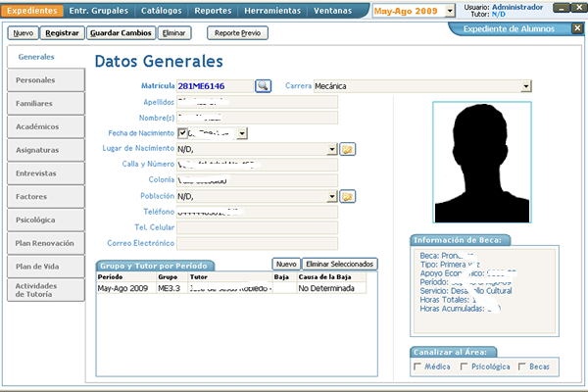Tick the Becas checkbox
The height and width of the screenshot is (392, 588).
point(520,367)
